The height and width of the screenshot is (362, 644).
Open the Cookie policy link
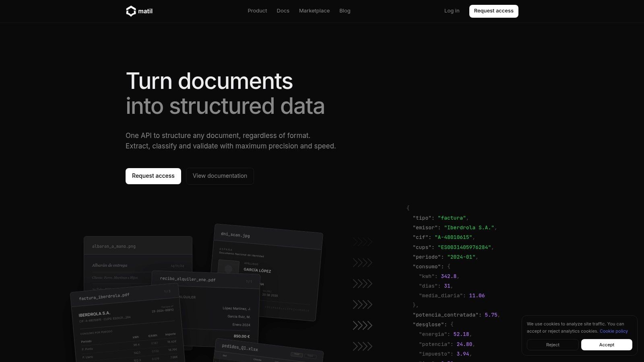[x=614, y=331]
